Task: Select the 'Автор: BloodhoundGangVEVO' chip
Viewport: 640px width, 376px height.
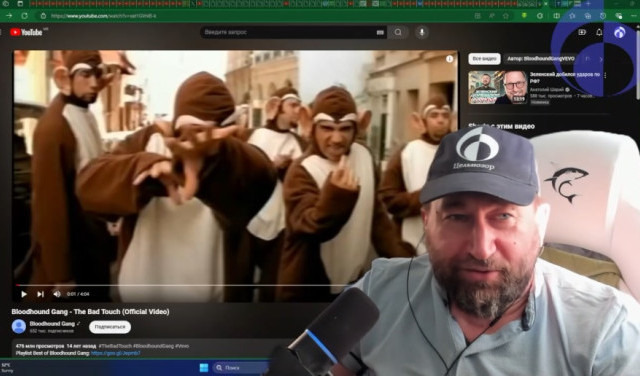Action: point(541,59)
